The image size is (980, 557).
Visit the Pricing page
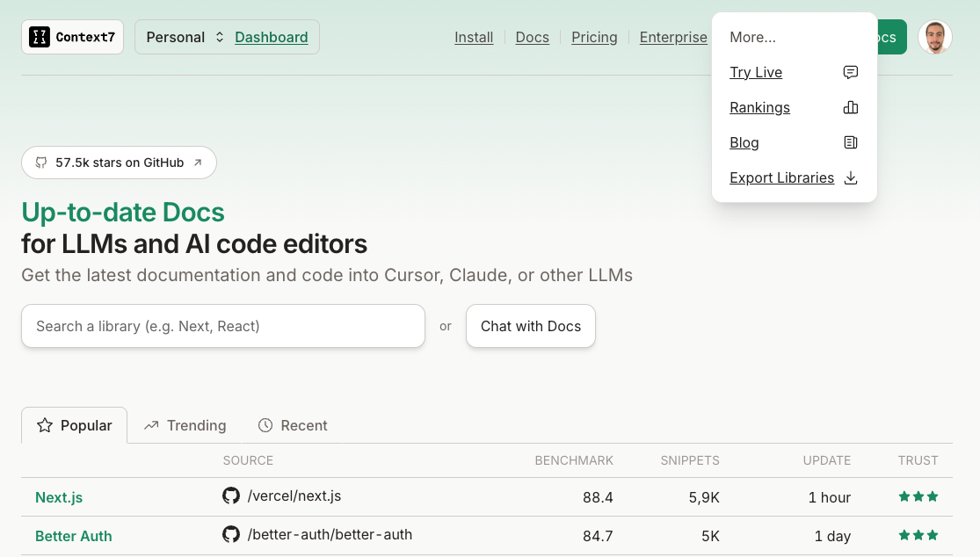[x=594, y=38]
